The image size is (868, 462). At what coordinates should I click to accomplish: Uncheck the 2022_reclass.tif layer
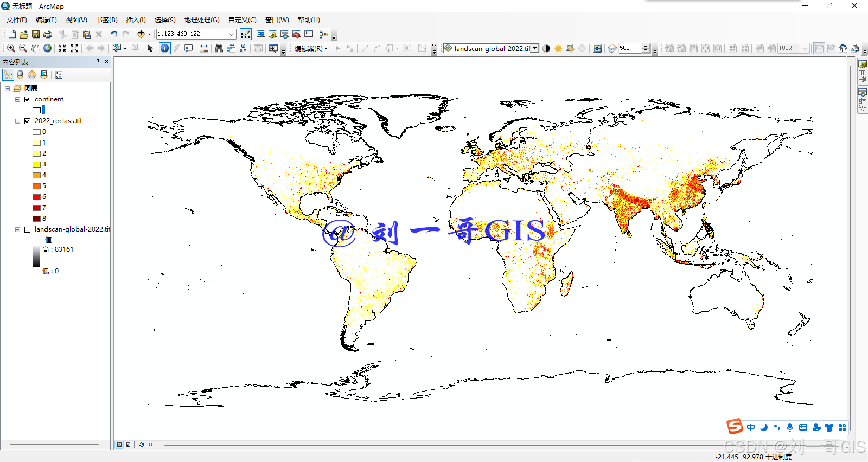tap(27, 121)
